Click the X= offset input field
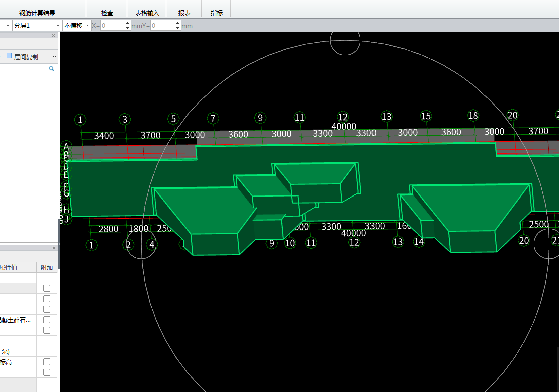Image resolution: width=559 pixels, height=392 pixels. 113,25
